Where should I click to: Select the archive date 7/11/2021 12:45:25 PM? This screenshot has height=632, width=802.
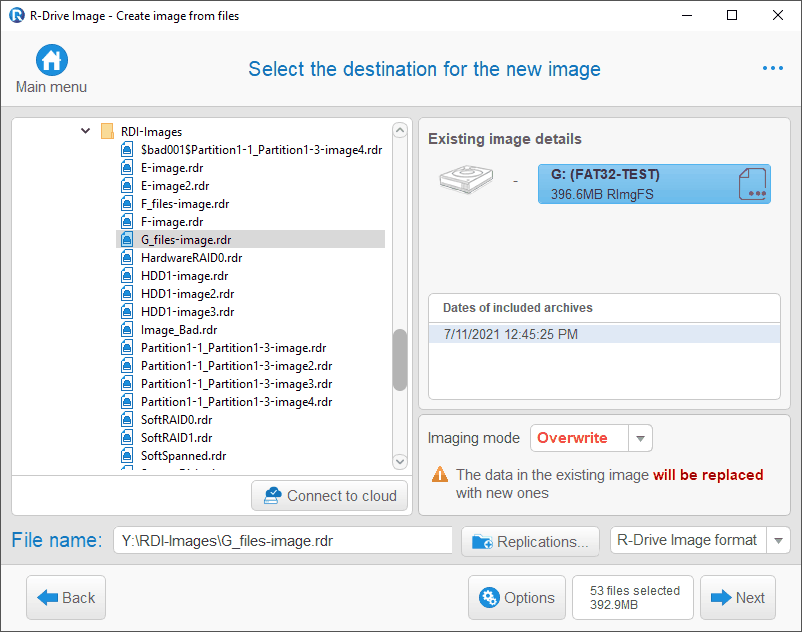pyautogui.click(x=604, y=334)
